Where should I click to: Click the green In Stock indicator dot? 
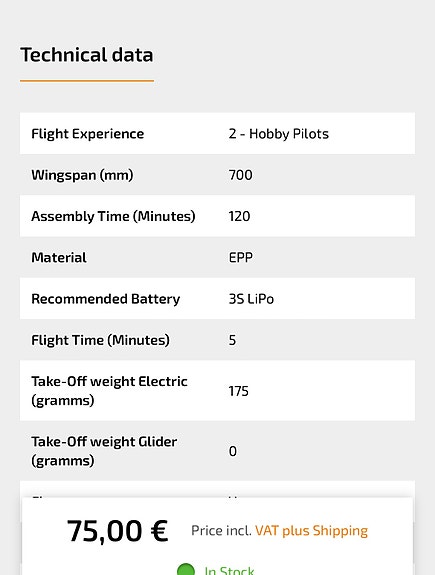coord(186,569)
